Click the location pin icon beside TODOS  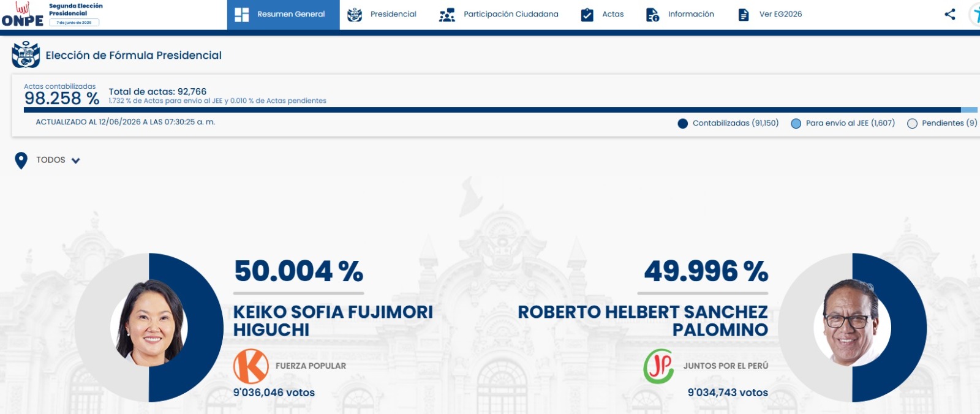point(21,160)
